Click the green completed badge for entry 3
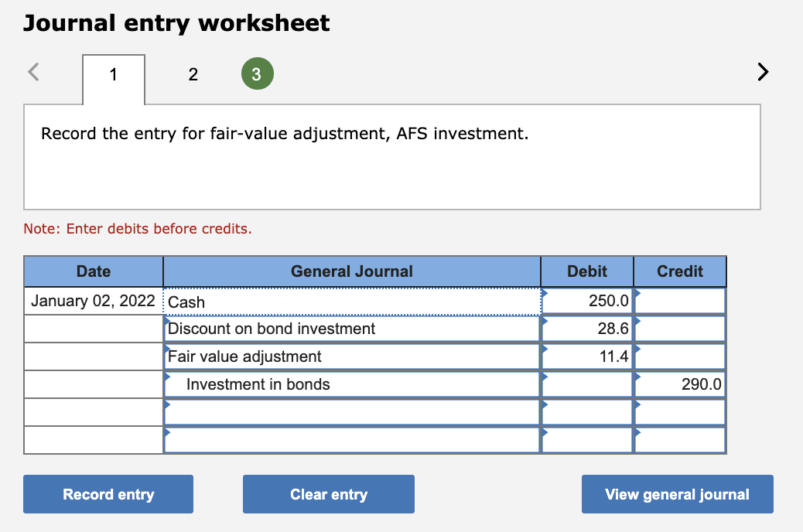803x532 pixels. click(258, 73)
